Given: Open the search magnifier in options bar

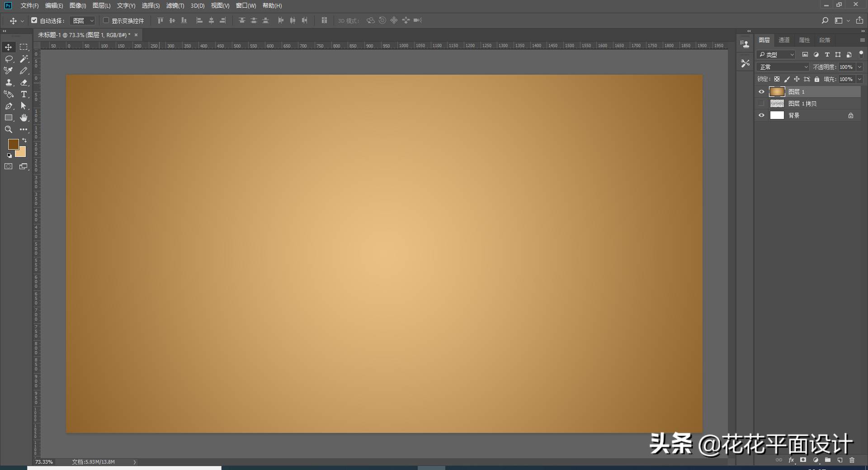Looking at the screenshot, I should [x=825, y=20].
